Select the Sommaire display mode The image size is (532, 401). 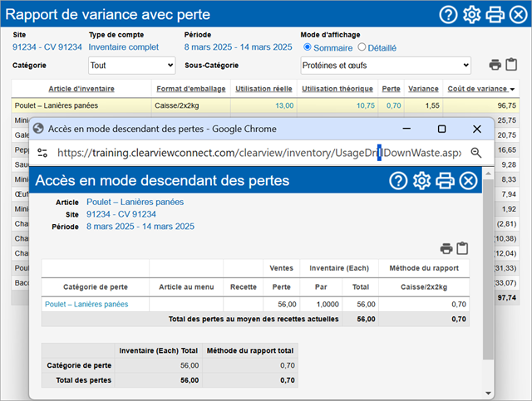307,47
